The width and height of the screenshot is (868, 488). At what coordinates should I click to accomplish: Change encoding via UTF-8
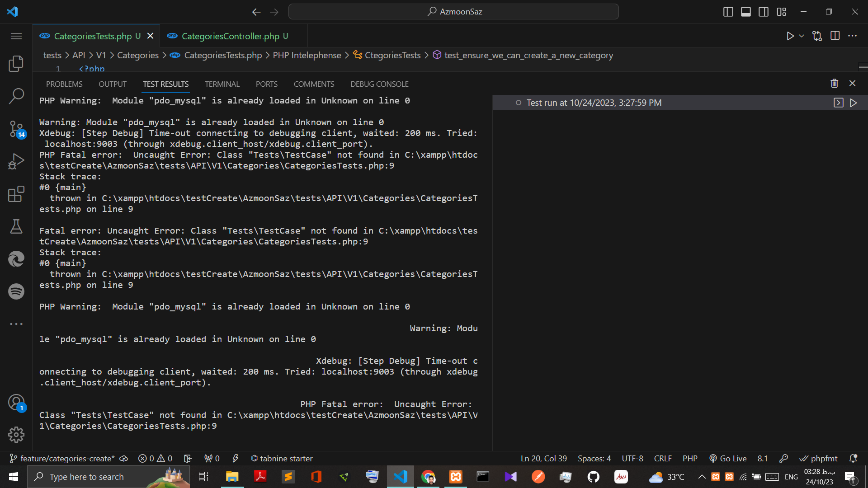tap(632, 458)
